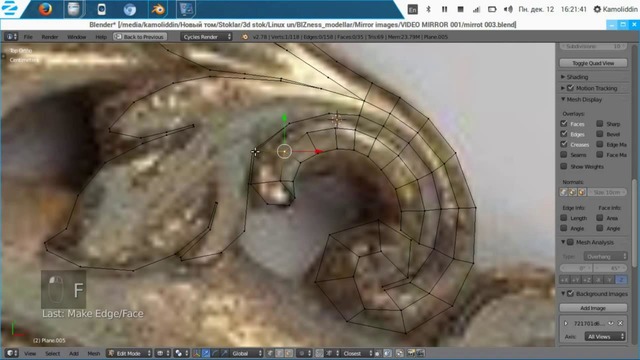Open the Global orientation dropdown
Screen dimensions: 640x360
[246, 353]
